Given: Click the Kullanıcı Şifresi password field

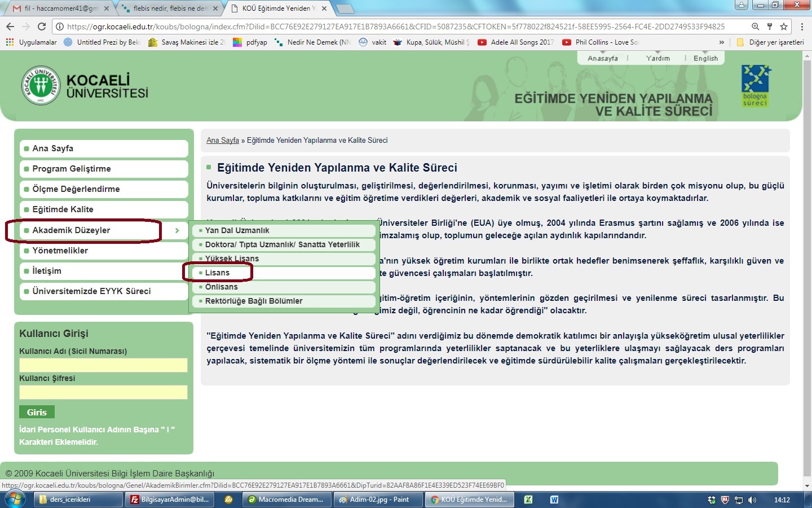Looking at the screenshot, I should (103, 392).
